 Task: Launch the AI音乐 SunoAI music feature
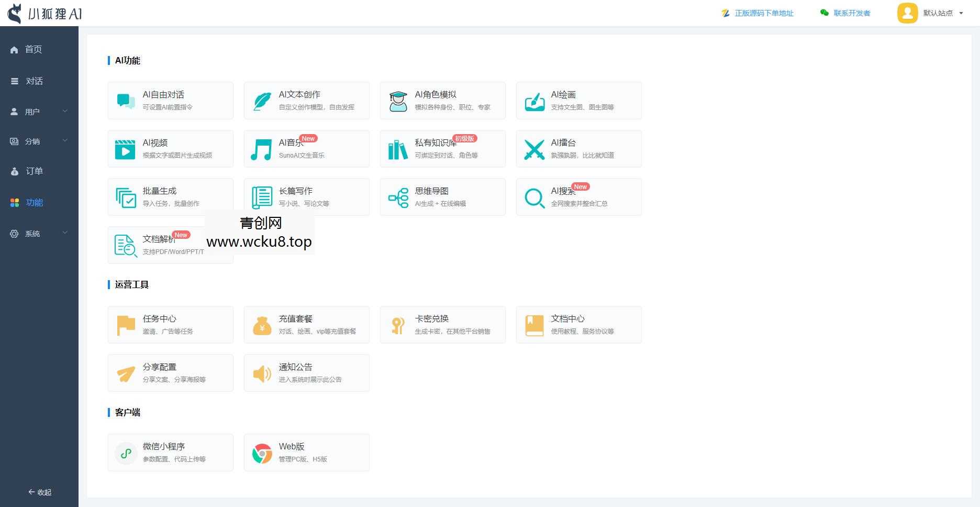pos(306,148)
